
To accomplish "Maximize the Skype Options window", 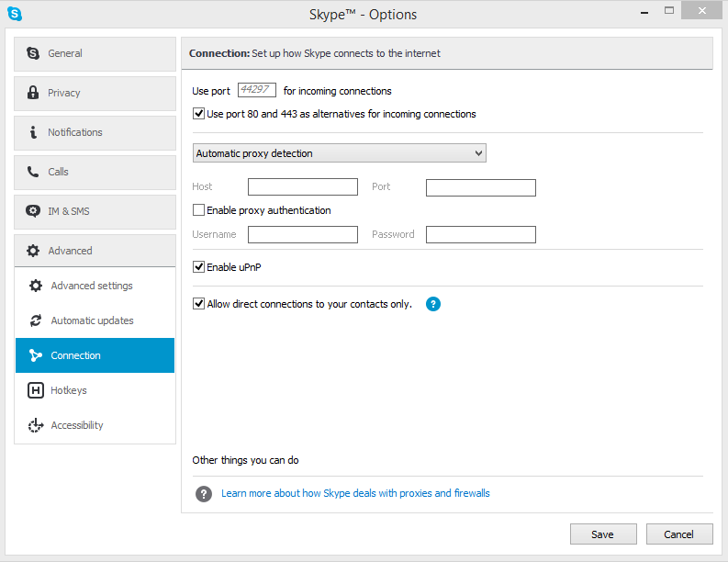I will (x=669, y=11).
